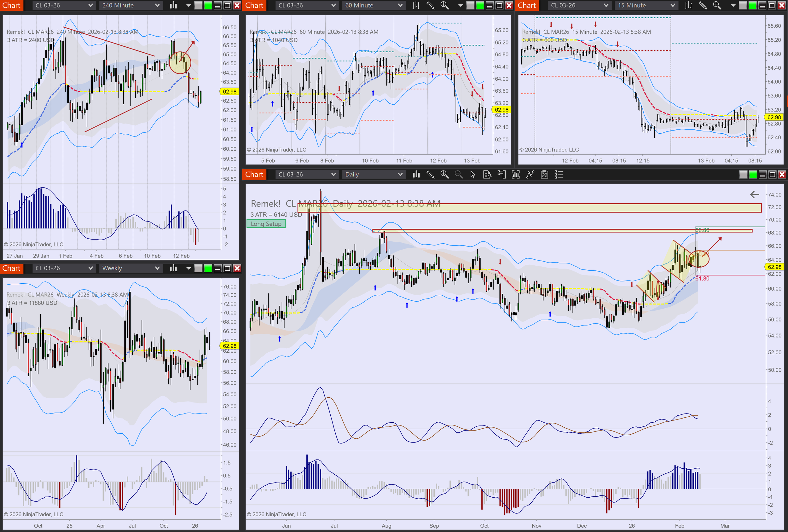Expand the toolbar overflow arrow on 60 Minute chart

coord(460,5)
